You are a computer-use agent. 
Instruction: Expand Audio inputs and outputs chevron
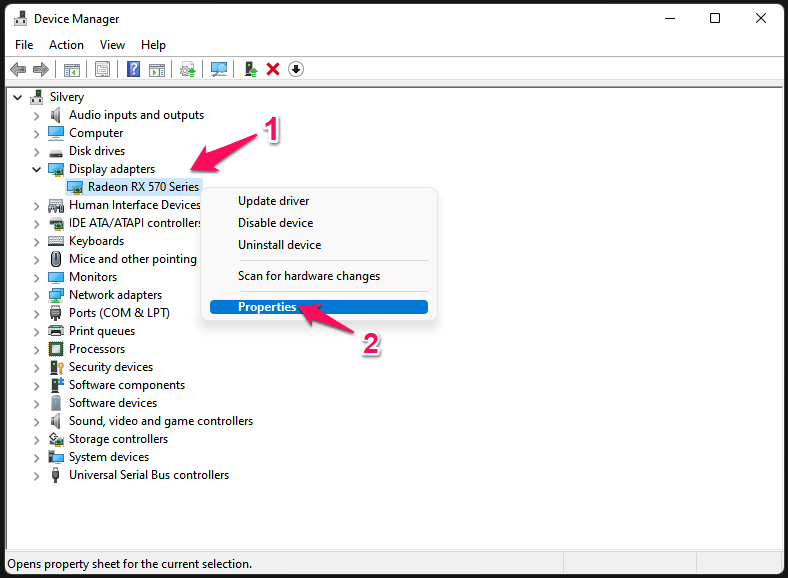36,116
